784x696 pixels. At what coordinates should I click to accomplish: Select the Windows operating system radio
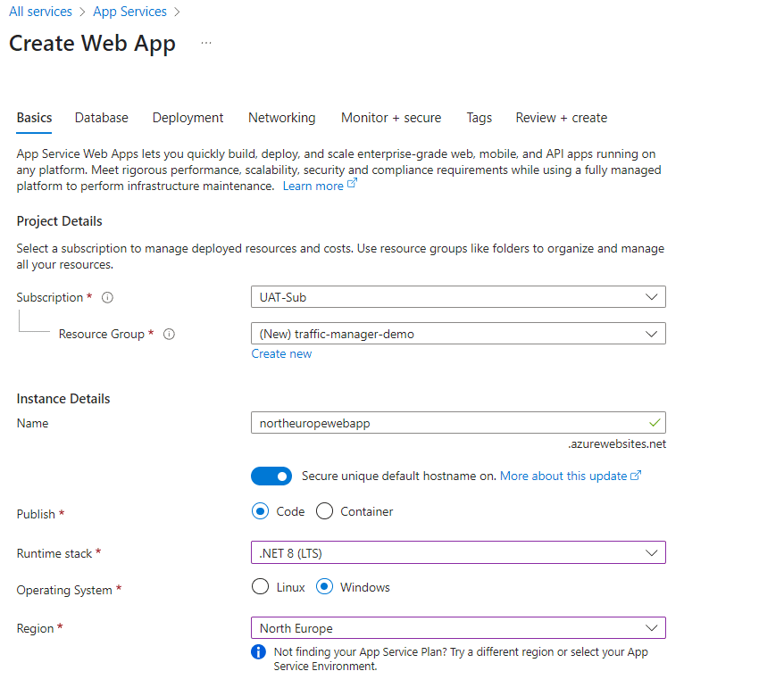(x=325, y=587)
